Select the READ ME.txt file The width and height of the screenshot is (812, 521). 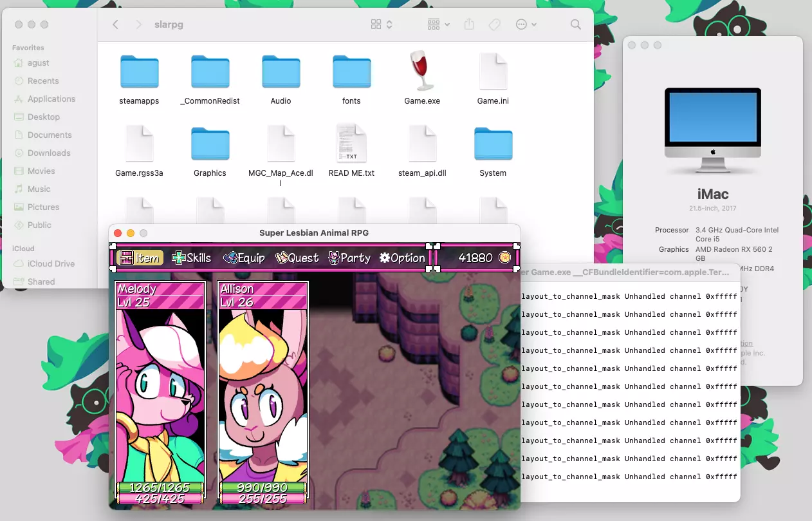pos(351,144)
